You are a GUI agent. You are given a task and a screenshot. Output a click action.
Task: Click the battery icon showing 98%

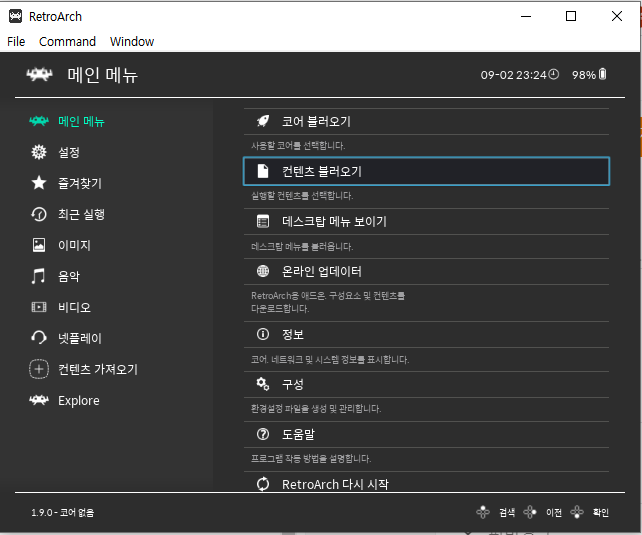point(603,74)
